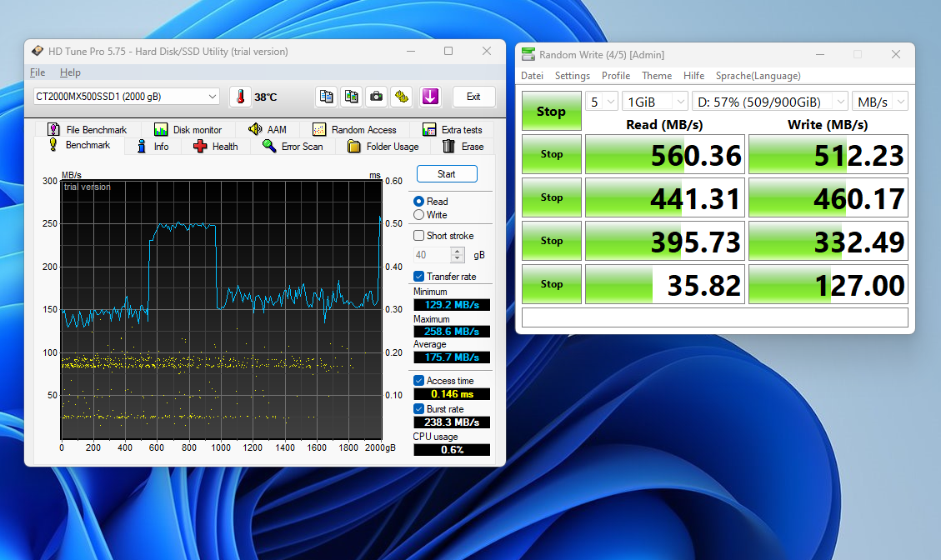
Task: Click the purple download arrow icon
Action: [x=430, y=97]
